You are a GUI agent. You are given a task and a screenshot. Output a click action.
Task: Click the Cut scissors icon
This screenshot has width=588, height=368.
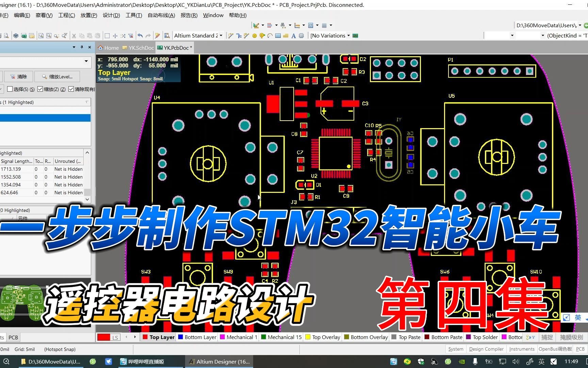tap(73, 35)
